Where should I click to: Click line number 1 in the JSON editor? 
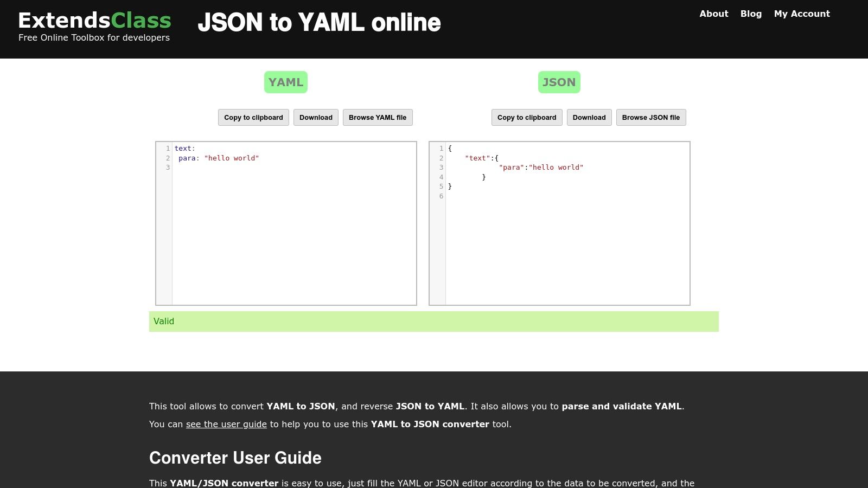[x=440, y=148]
